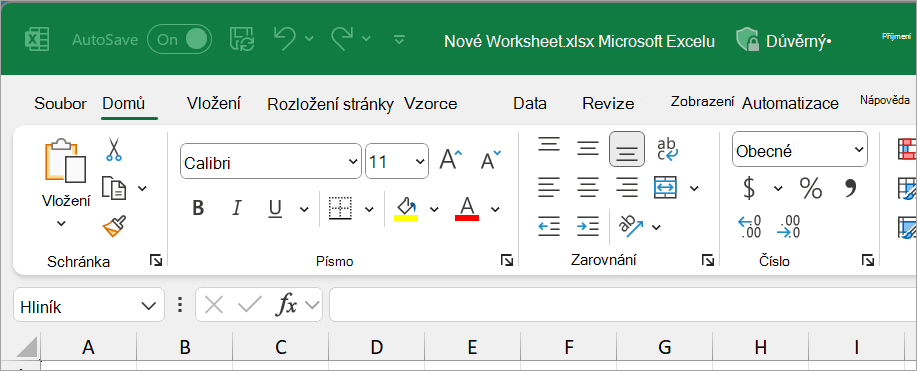The width and height of the screenshot is (917, 371).
Task: Click the Increase Indent icon
Action: tap(588, 226)
